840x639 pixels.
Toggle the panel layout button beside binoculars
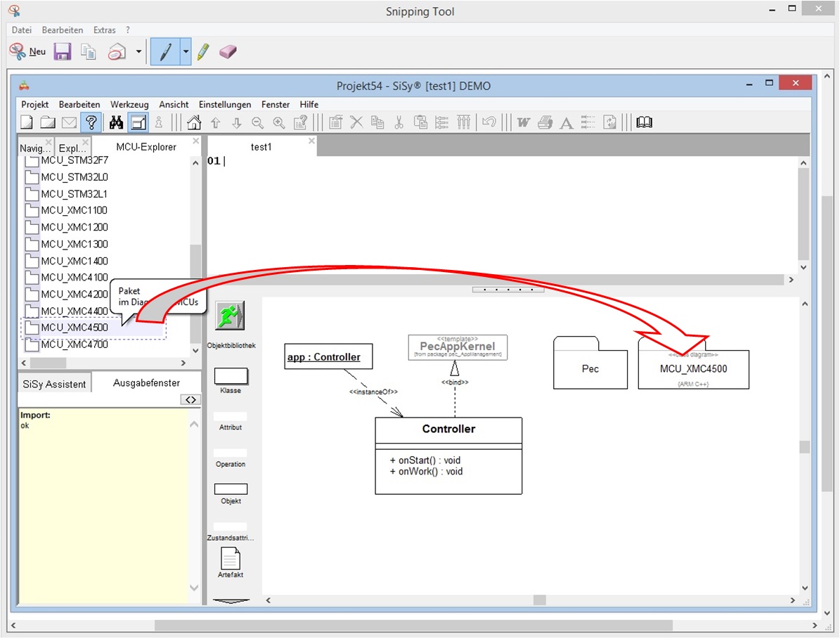point(138,122)
